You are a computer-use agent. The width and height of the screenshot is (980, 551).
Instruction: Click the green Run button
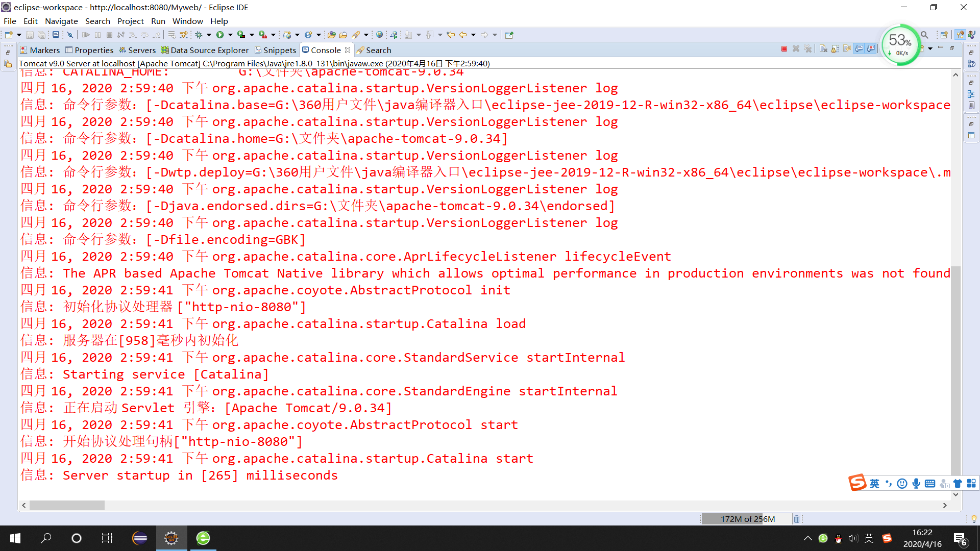(x=220, y=35)
